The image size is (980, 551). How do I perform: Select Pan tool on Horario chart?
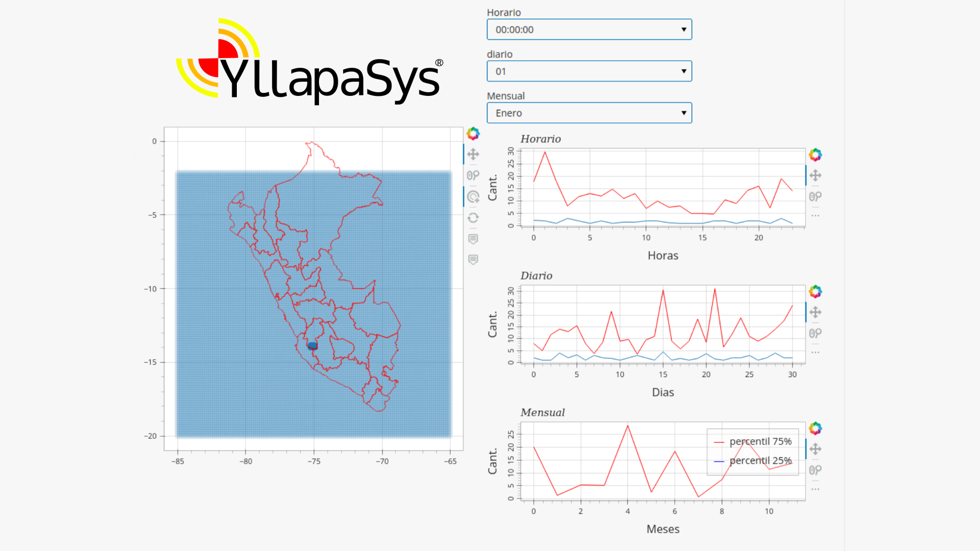[x=815, y=176]
